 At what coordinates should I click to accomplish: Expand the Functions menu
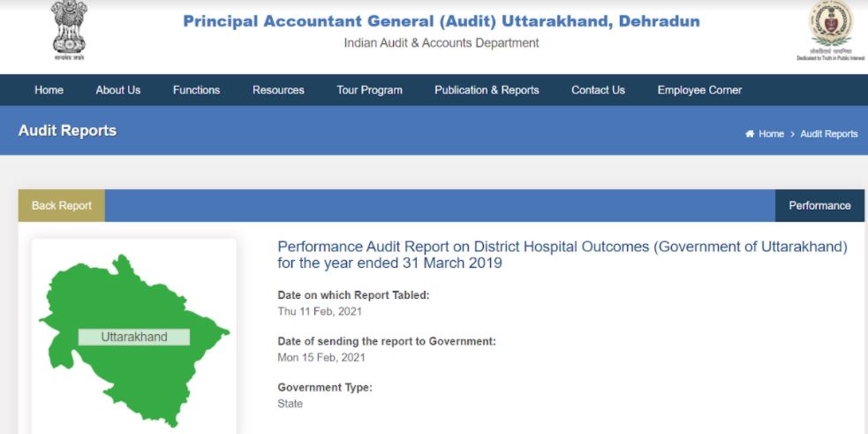[197, 90]
